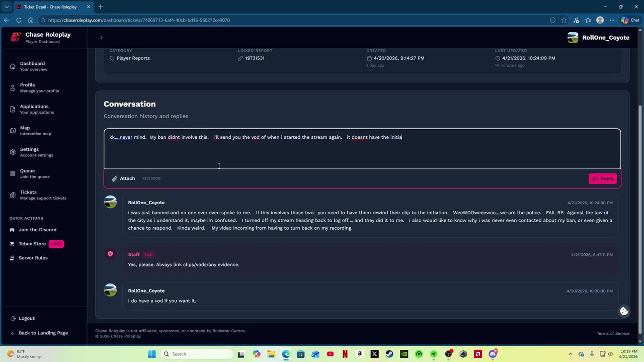Viewport: 644px width, 362px height.
Task: Close the Ticket Detail tab
Action: [89, 7]
